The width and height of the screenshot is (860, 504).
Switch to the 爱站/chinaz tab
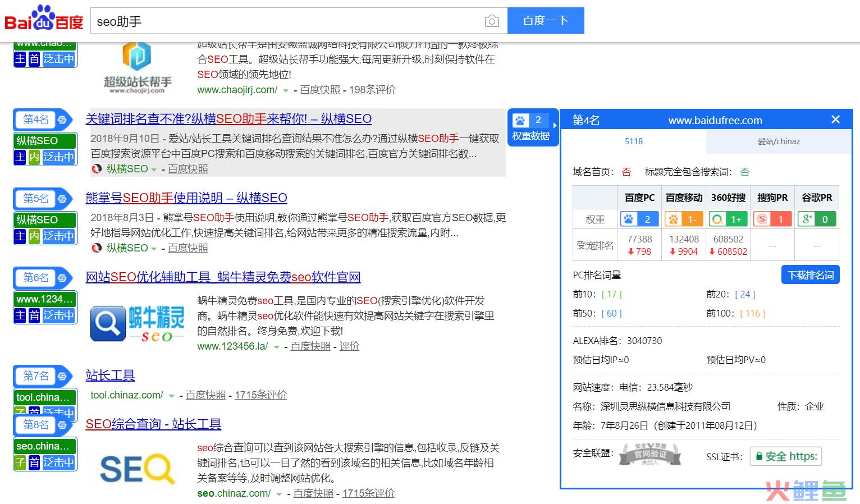click(x=779, y=141)
